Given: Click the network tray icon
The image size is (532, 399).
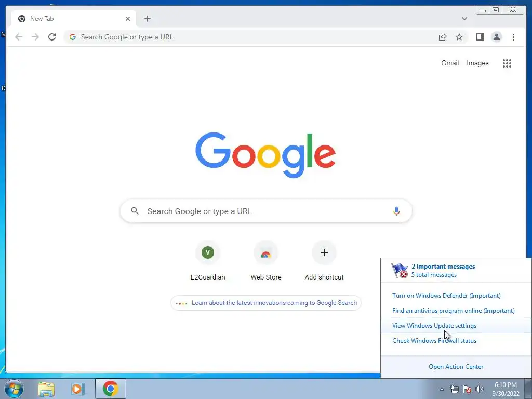Looking at the screenshot, I should 454,389.
